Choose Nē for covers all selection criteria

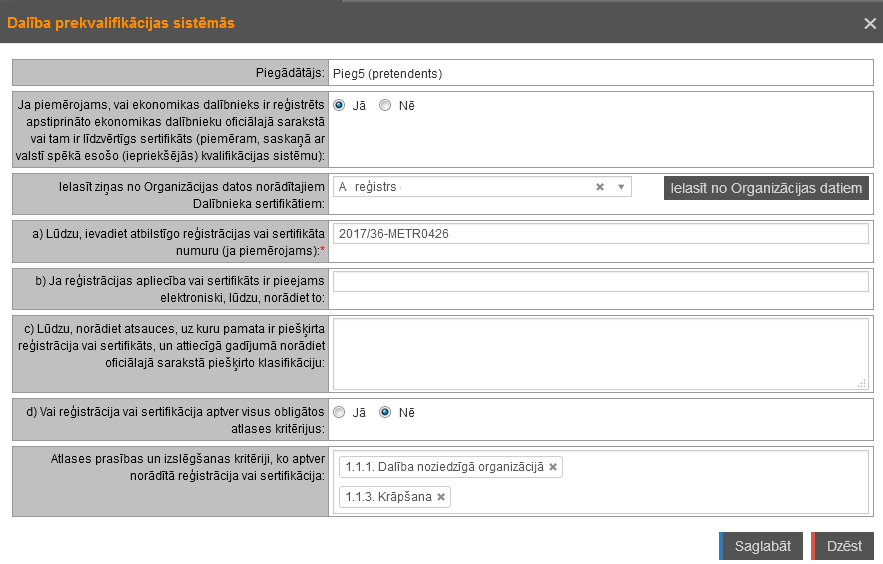pos(385,412)
